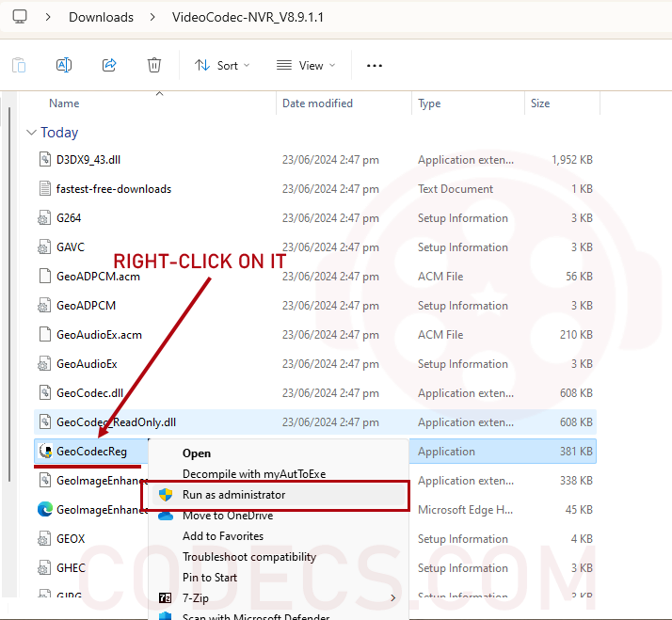
Task: Choose Troubleshoot compatibility
Action: pos(249,557)
